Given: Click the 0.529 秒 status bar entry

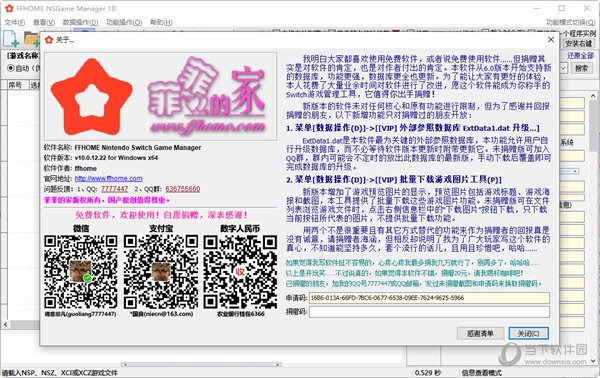Looking at the screenshot, I should [427, 373].
